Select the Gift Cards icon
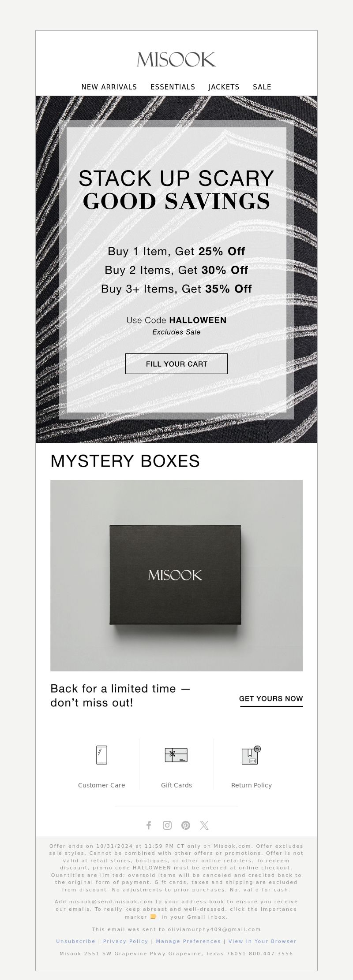The height and width of the screenshot is (980, 353). (176, 755)
